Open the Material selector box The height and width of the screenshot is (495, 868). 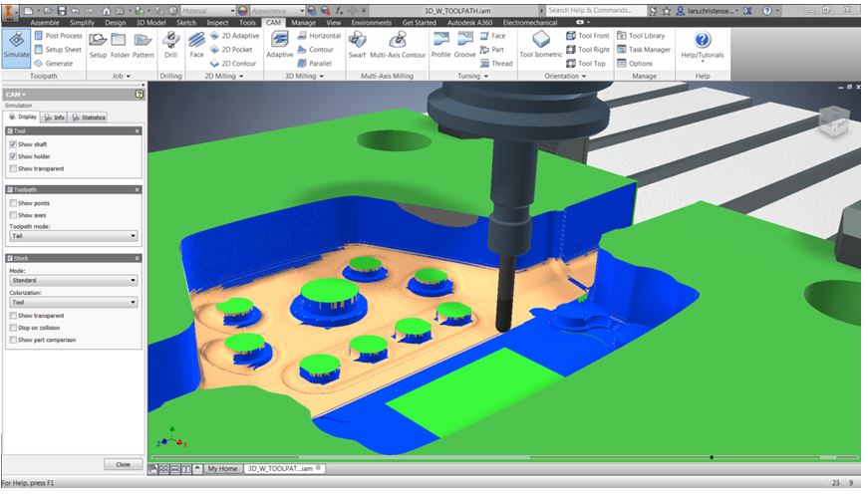[x=207, y=11]
